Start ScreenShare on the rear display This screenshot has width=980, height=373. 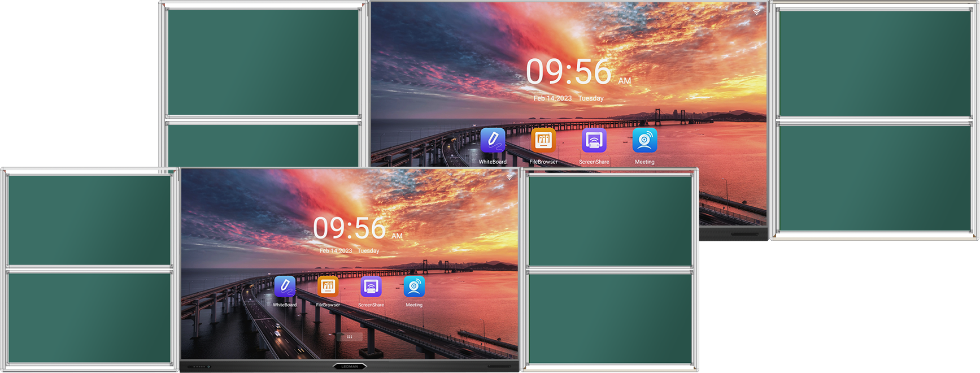click(x=594, y=141)
